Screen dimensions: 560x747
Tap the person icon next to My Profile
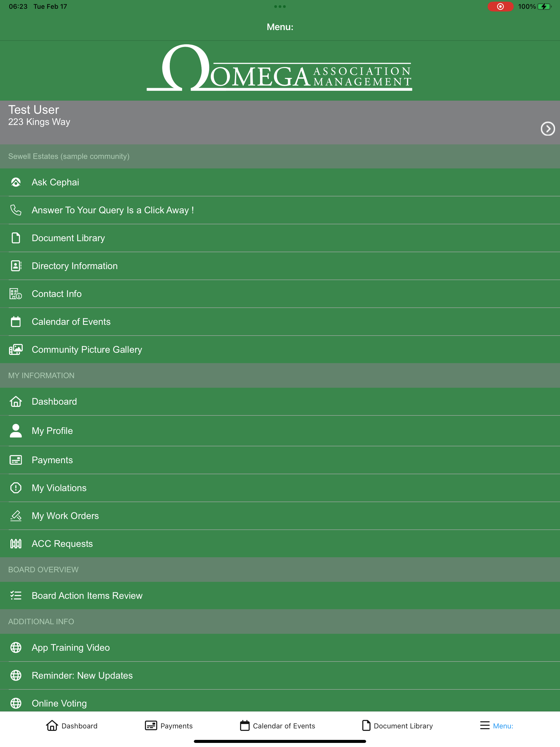coord(16,431)
